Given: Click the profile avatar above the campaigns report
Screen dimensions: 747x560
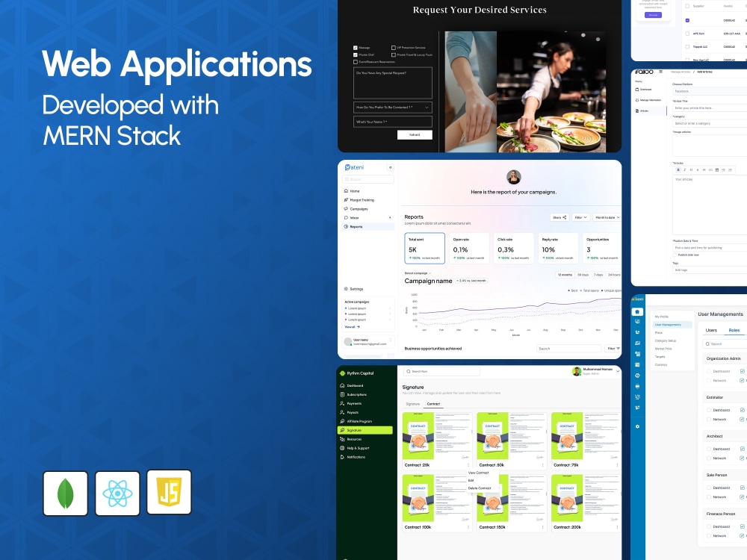Looking at the screenshot, I should point(513,177).
